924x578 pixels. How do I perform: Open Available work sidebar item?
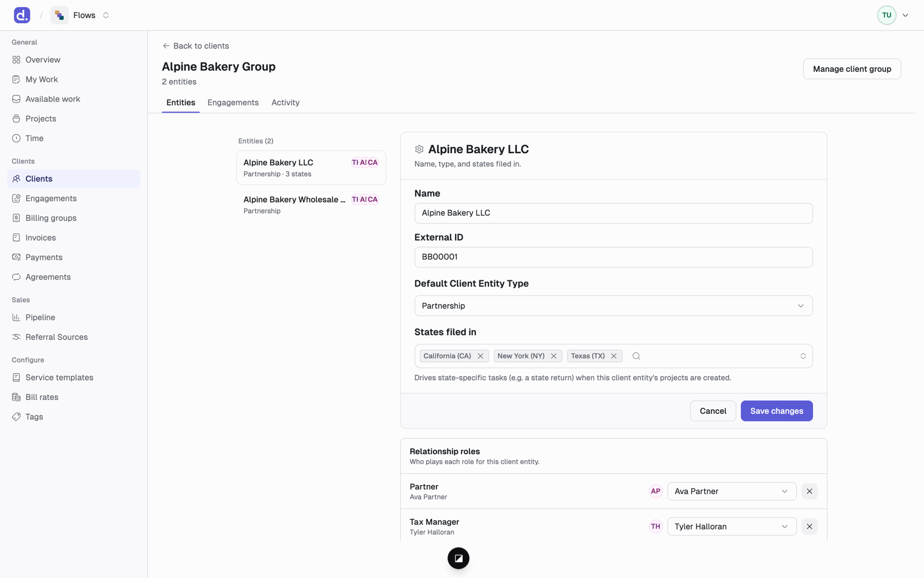click(x=73, y=99)
